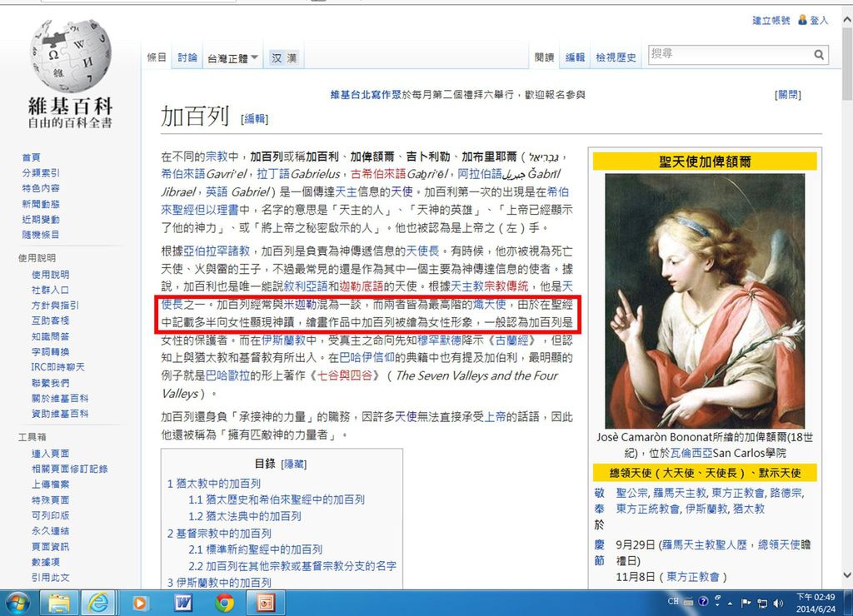Open the angel Gabriel painting thumbnail

[705, 301]
